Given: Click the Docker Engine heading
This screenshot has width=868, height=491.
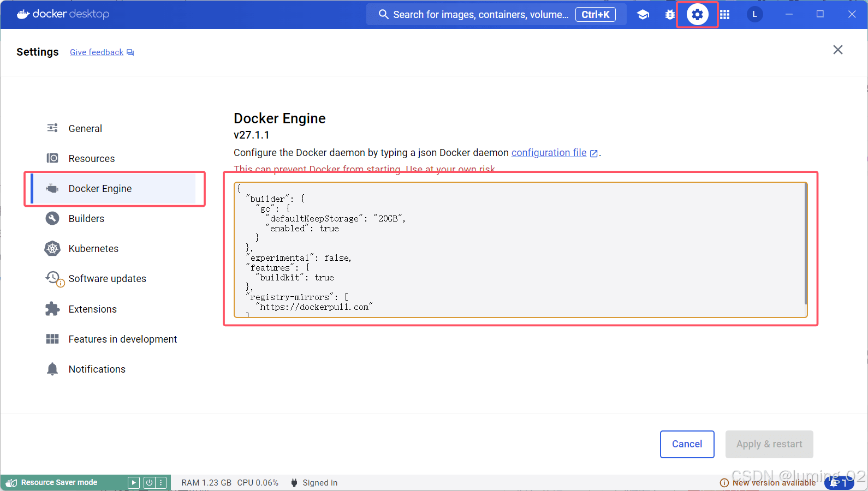Looking at the screenshot, I should pyautogui.click(x=280, y=118).
